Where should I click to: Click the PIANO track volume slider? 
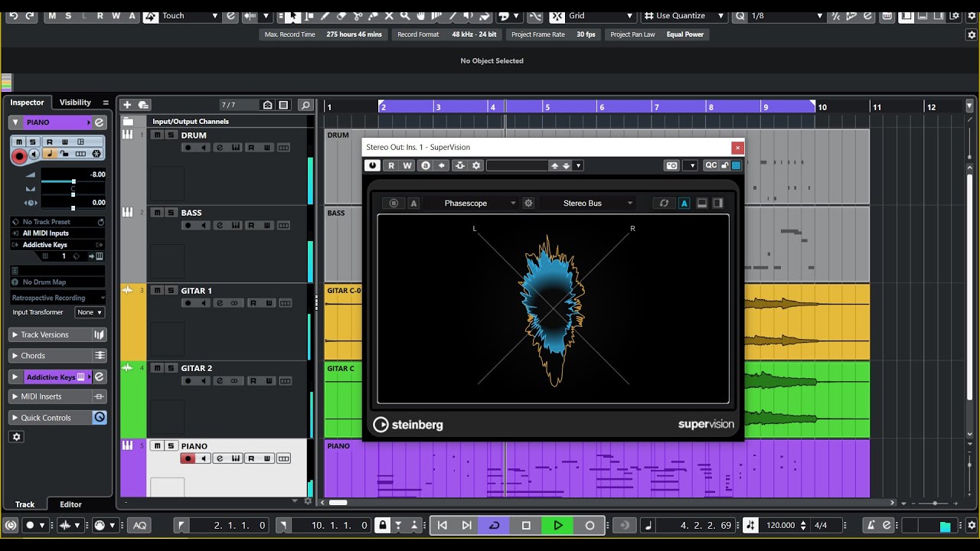73,181
